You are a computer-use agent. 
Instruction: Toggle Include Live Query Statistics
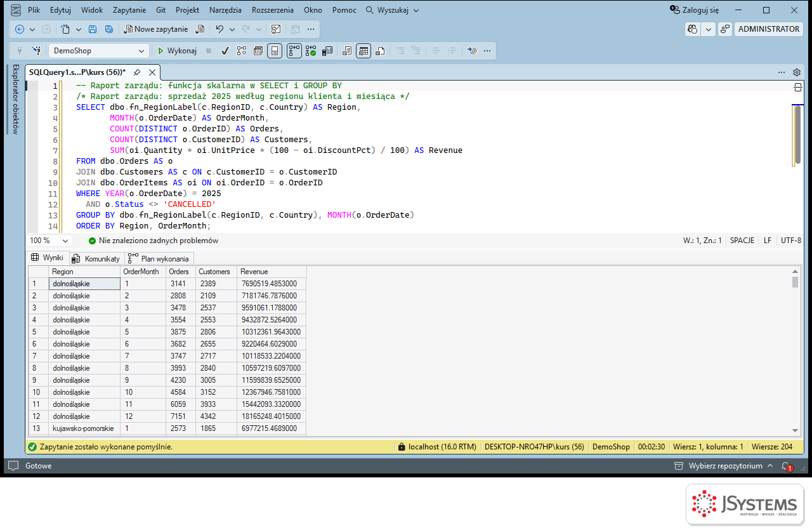coord(310,51)
